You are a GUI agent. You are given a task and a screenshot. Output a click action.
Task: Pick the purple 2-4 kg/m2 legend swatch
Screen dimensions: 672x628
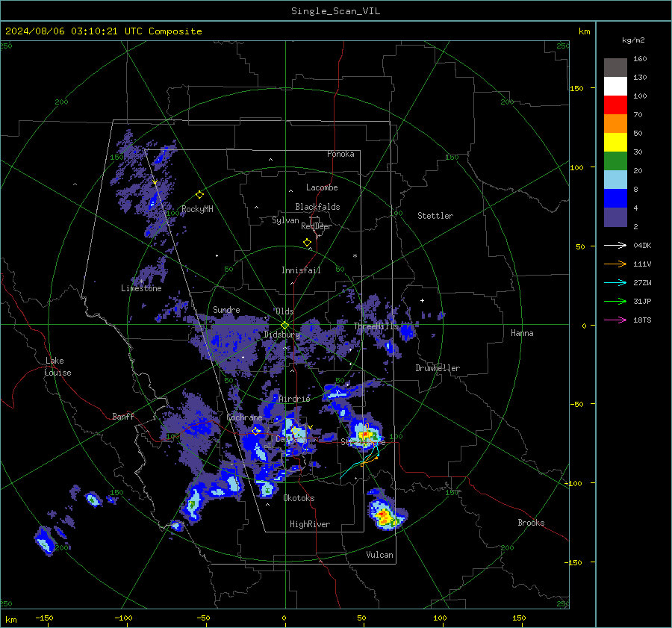[615, 217]
